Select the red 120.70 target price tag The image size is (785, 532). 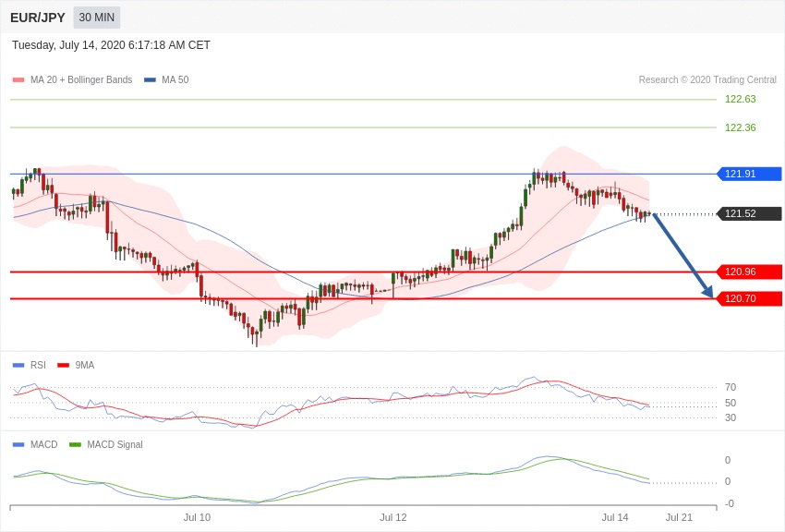(749, 298)
